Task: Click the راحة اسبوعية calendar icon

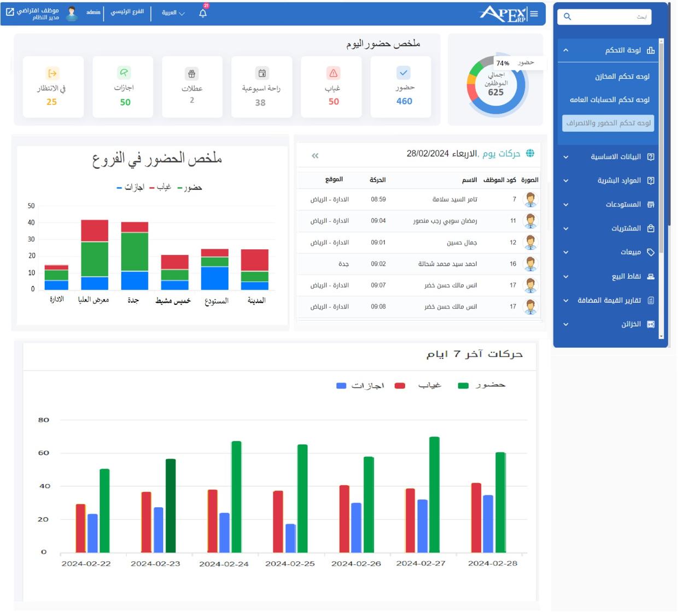Action: click(262, 73)
